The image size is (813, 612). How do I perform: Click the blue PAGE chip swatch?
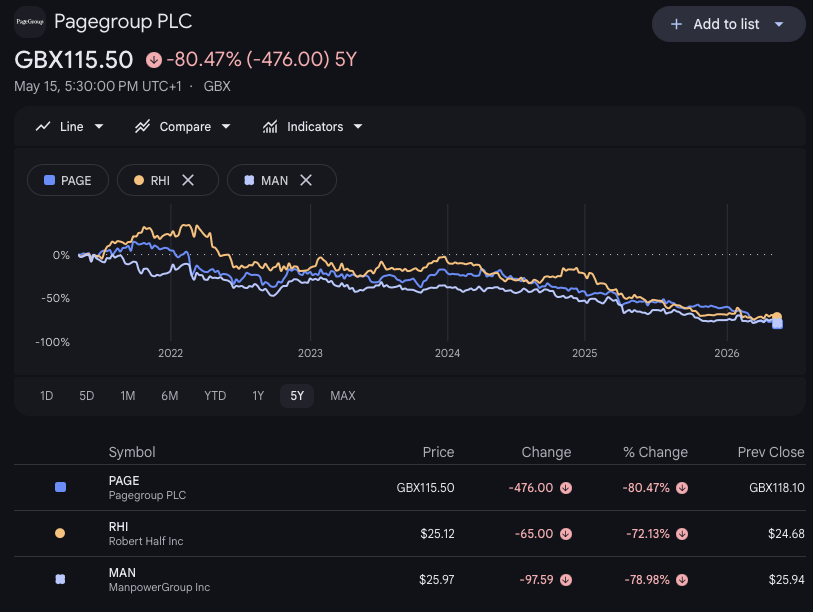click(x=49, y=180)
